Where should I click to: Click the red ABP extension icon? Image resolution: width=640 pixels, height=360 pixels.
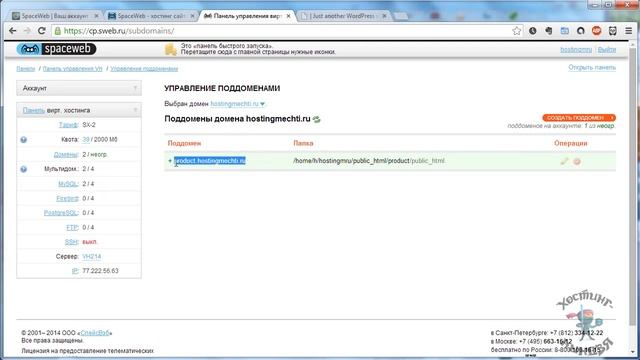597,31
